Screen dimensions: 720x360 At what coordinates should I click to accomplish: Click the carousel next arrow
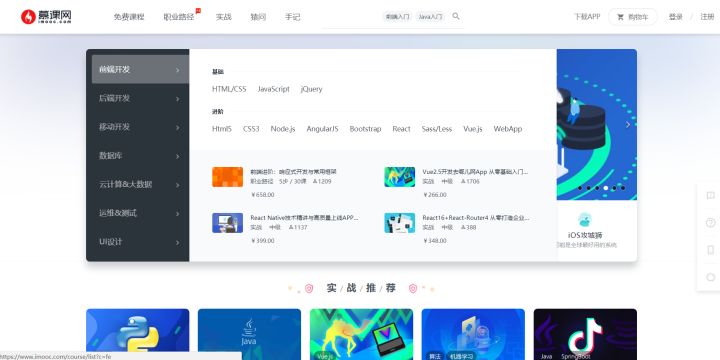pyautogui.click(x=628, y=124)
